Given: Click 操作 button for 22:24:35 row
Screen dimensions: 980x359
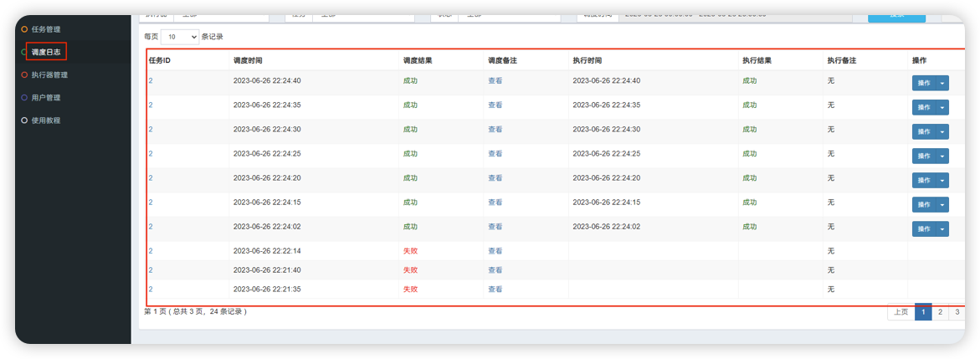Looking at the screenshot, I should 924,108.
